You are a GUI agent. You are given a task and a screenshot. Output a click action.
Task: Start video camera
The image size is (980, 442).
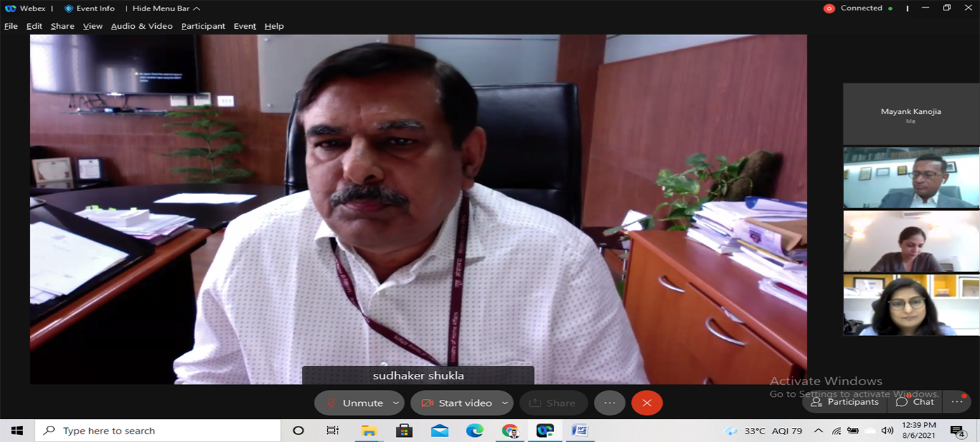point(456,403)
